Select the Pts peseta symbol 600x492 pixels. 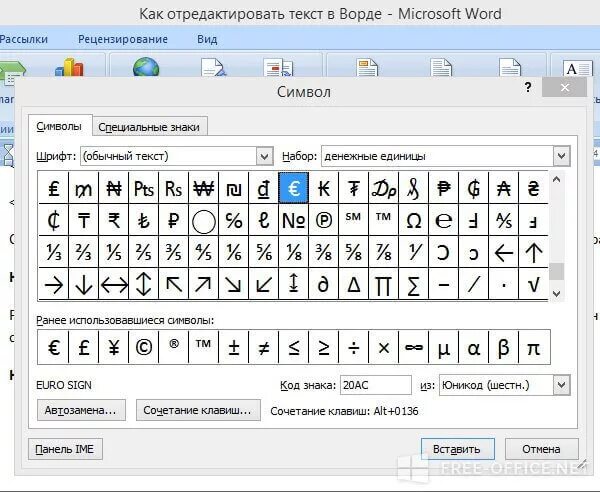[143, 188]
